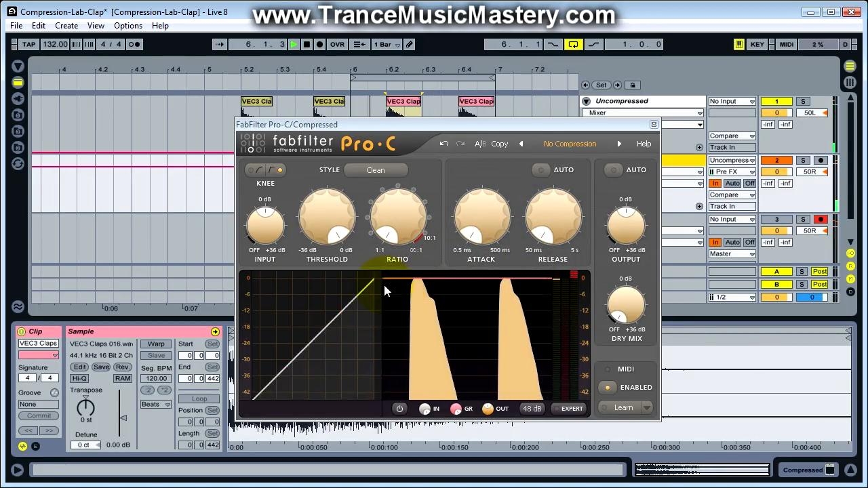Toggle the Punch-Out switch
This screenshot has width=868, height=488.
coord(593,45)
